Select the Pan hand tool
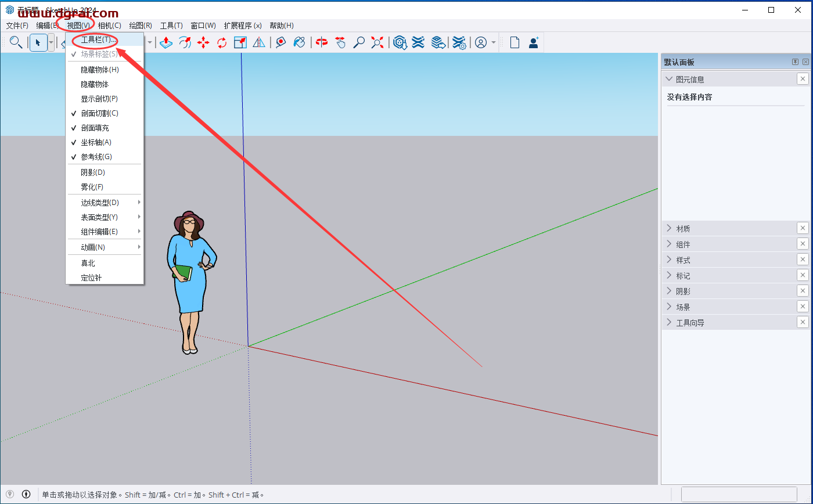Screen dimensions: 813x504 340,42
